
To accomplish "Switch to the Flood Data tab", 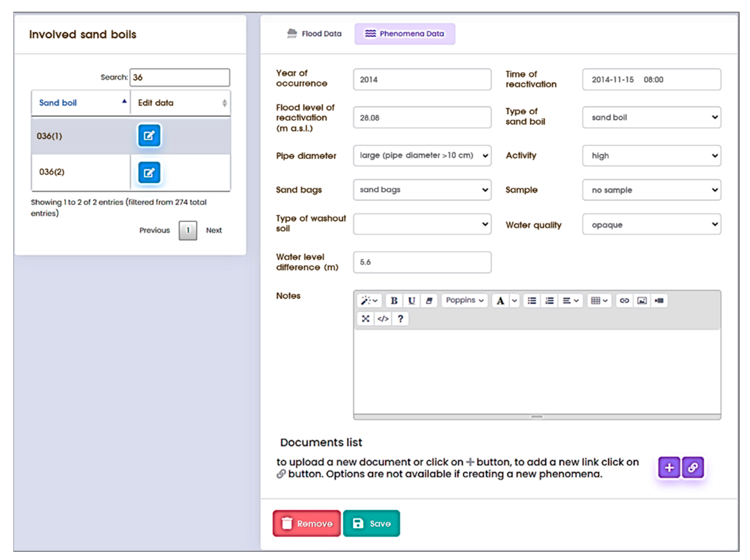I will pyautogui.click(x=314, y=34).
